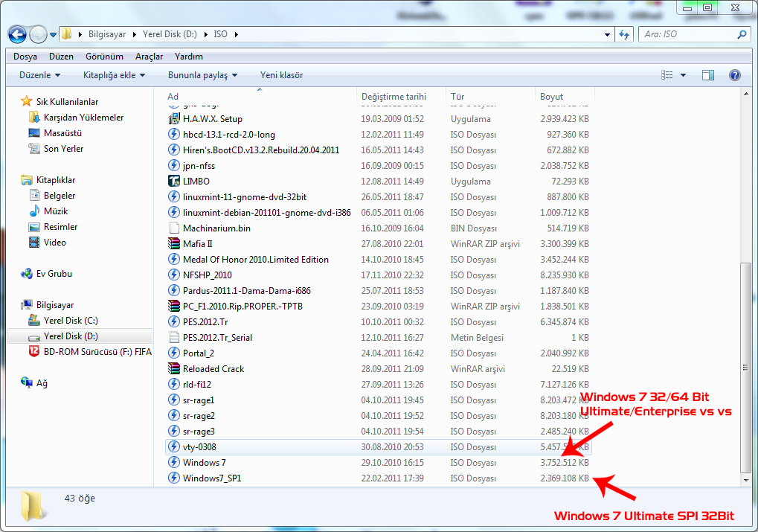
Task: Click the magnifier search icon
Action: 742,34
